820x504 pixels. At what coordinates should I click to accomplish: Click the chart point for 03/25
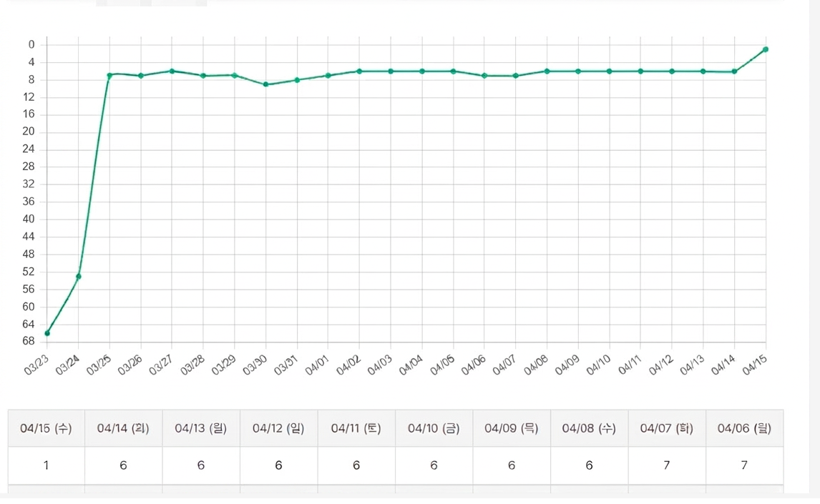[109, 75]
